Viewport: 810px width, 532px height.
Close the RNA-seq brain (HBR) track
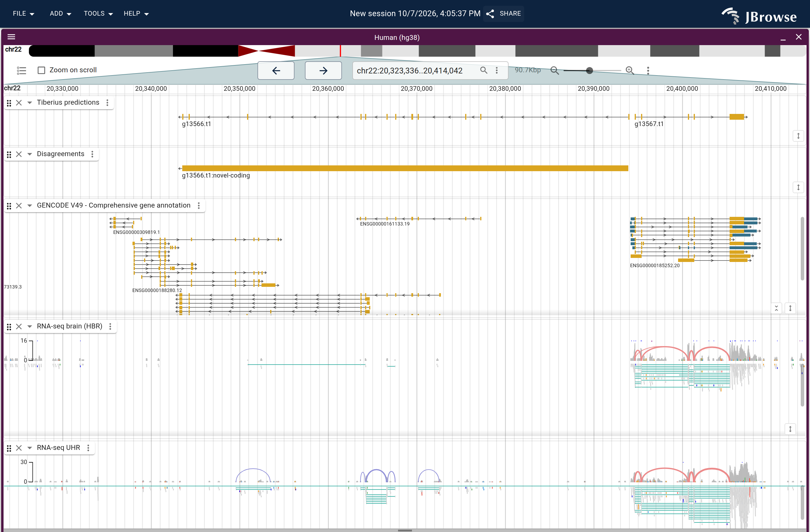(19, 327)
